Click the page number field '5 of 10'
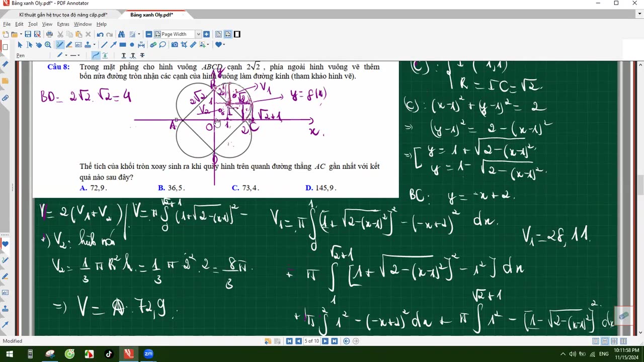This screenshot has width=644, height=362. tap(311, 341)
